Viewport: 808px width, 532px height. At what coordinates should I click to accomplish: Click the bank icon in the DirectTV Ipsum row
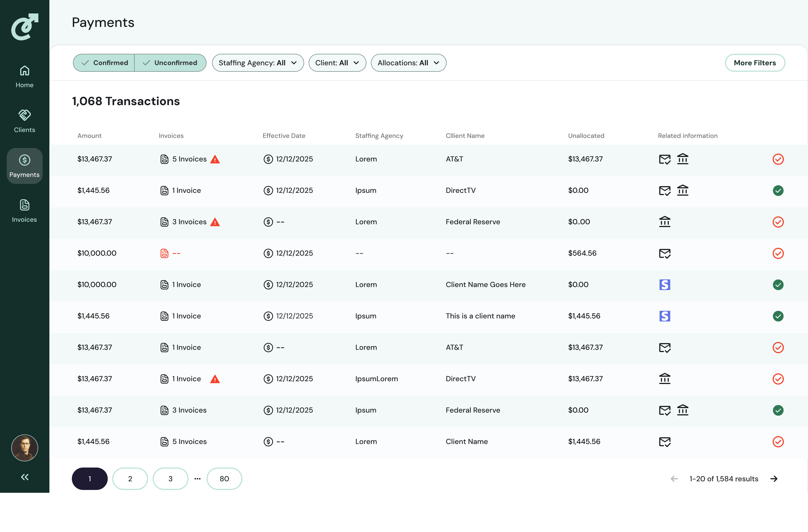point(682,190)
